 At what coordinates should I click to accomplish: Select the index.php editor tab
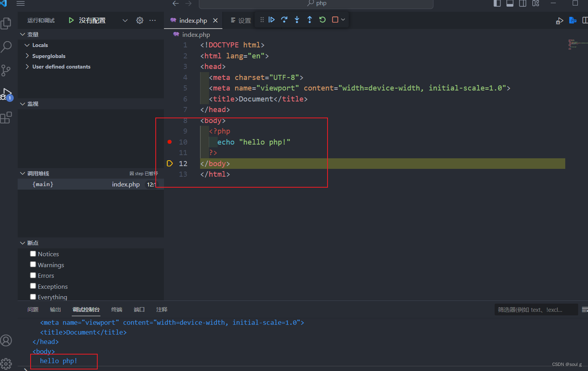(x=193, y=20)
